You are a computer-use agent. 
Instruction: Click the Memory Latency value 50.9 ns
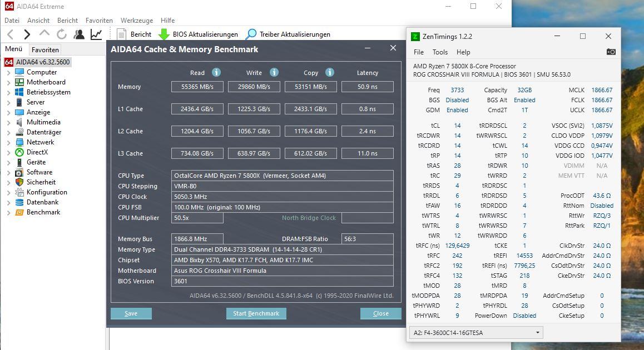pyautogui.click(x=367, y=87)
